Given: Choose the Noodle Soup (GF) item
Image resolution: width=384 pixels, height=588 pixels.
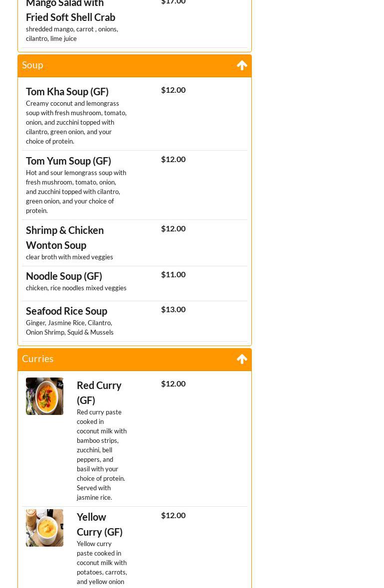Looking at the screenshot, I should click(64, 276).
